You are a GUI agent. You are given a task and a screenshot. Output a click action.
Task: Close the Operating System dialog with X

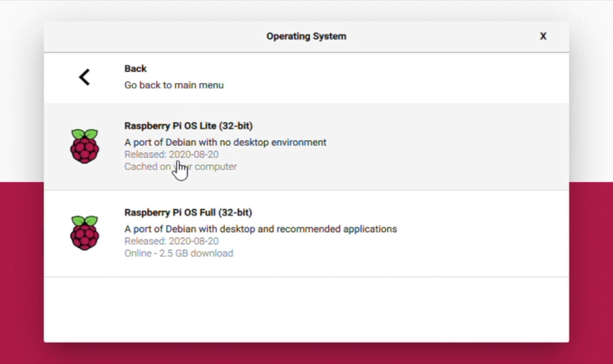pos(543,36)
